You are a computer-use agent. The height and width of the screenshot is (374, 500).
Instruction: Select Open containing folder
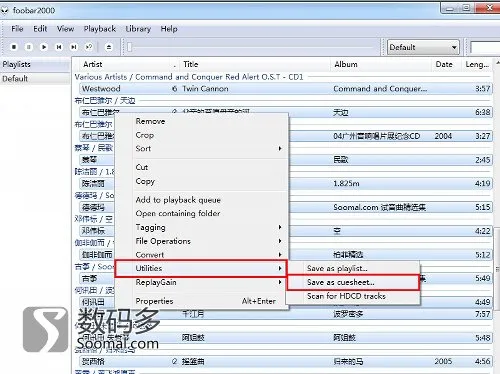[x=201, y=213]
